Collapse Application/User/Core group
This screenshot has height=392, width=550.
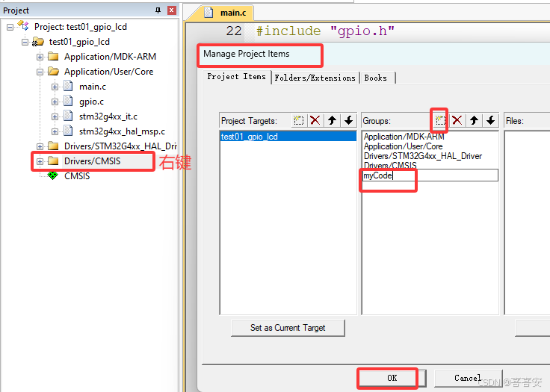tap(40, 72)
